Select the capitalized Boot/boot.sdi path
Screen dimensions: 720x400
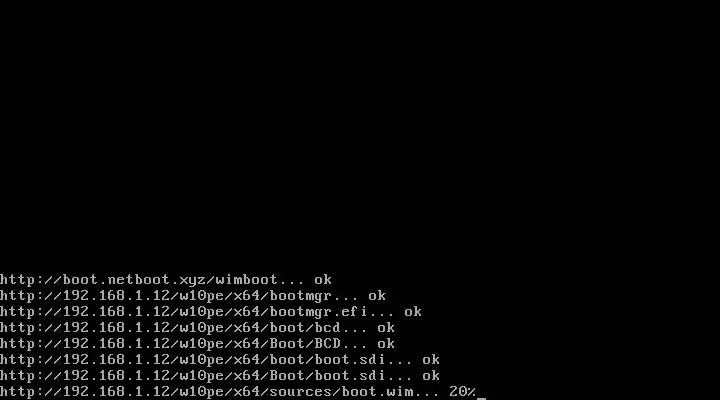[327, 376]
